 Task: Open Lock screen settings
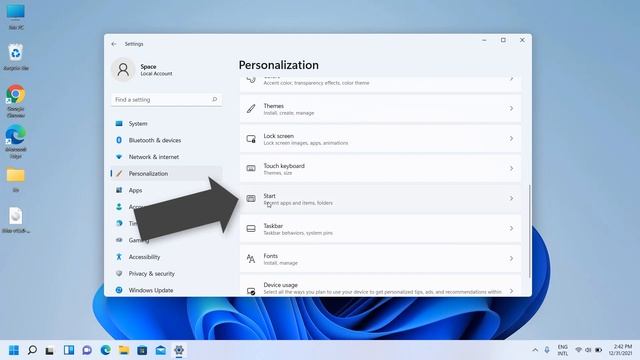pos(380,139)
